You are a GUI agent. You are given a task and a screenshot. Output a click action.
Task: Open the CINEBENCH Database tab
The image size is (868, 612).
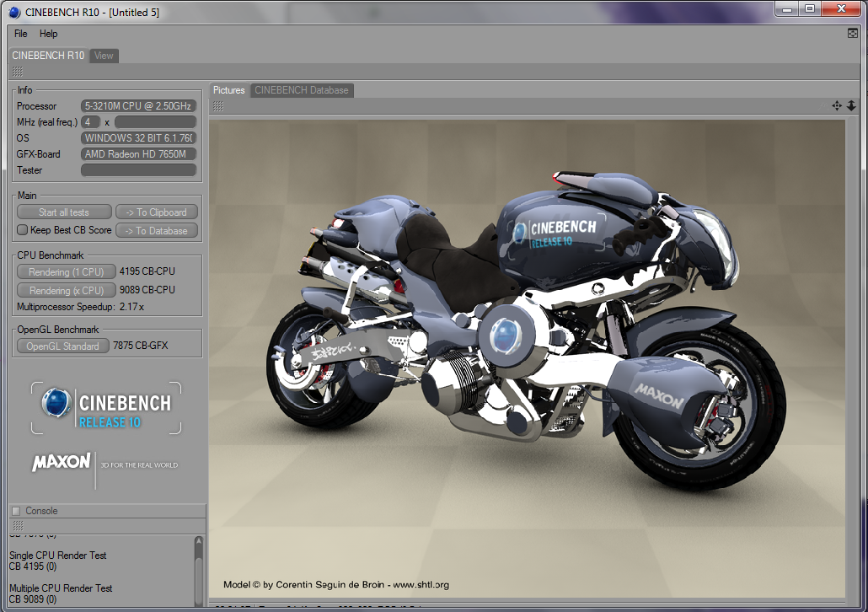click(302, 90)
